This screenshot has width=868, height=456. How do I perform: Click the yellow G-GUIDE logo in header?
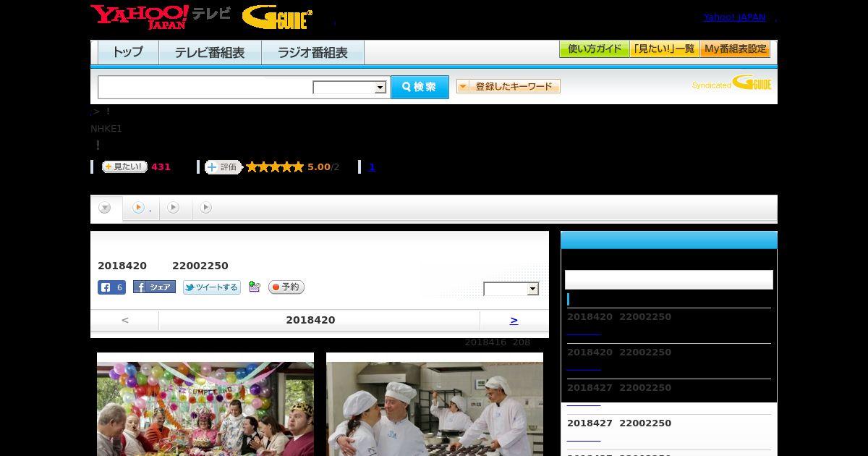[277, 17]
